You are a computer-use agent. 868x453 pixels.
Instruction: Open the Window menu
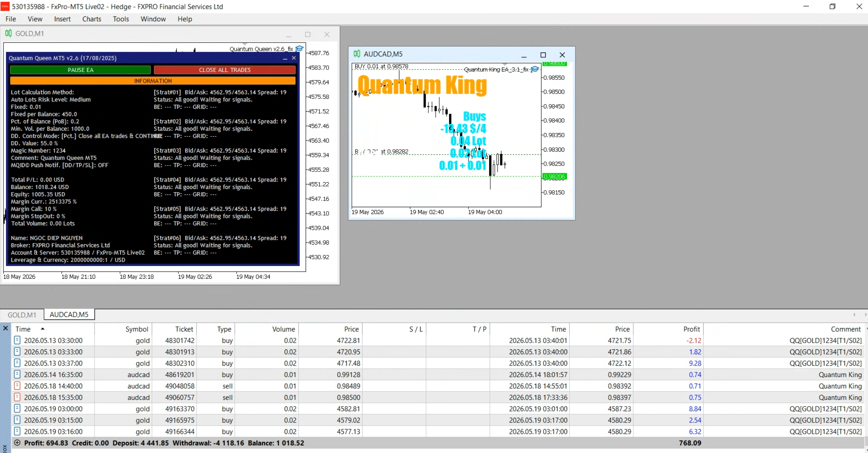(x=153, y=19)
